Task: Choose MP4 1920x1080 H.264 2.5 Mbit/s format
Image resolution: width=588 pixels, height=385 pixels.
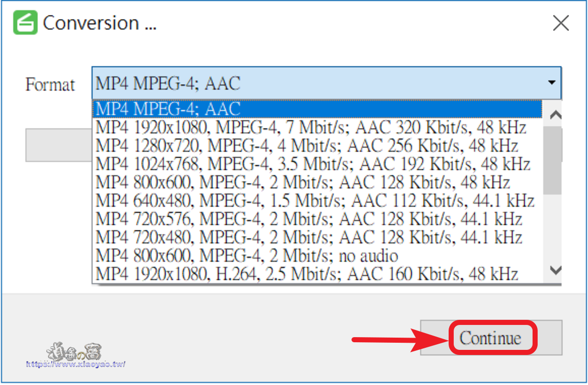Action: click(317, 274)
